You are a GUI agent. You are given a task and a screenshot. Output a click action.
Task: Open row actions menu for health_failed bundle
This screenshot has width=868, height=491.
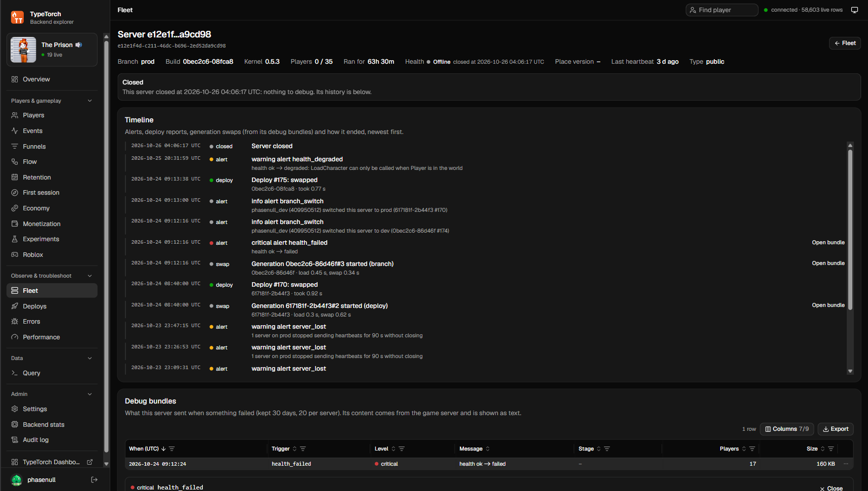846,464
